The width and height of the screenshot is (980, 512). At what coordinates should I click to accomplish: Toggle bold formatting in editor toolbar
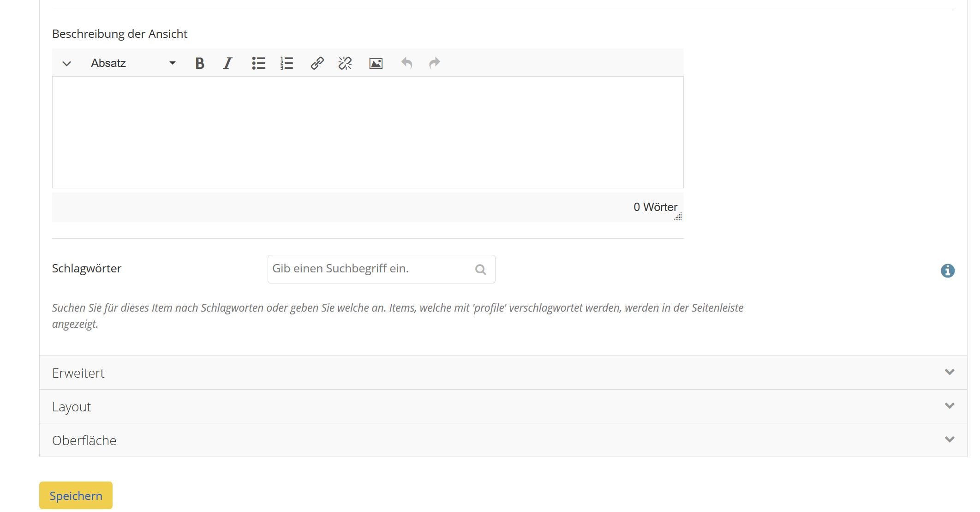click(199, 63)
